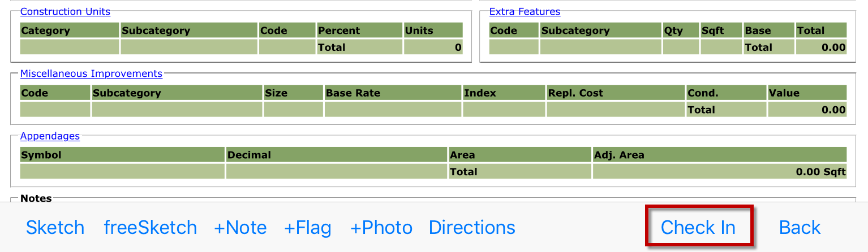
Task: Select the Percent column header
Action: (359, 31)
